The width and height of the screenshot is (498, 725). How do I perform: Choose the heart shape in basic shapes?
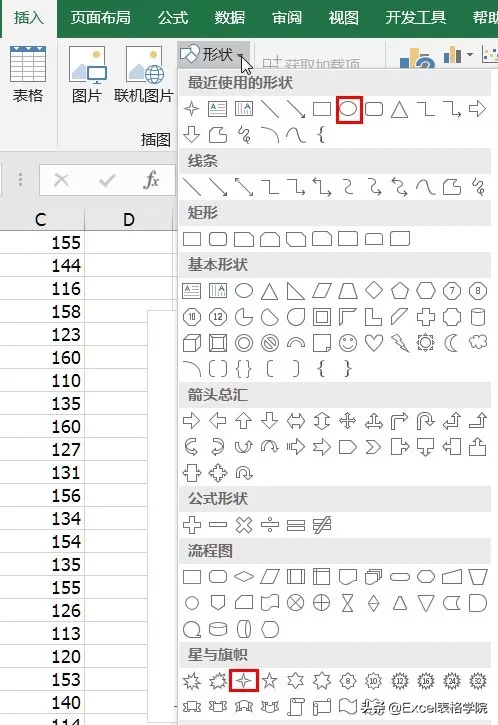374,343
